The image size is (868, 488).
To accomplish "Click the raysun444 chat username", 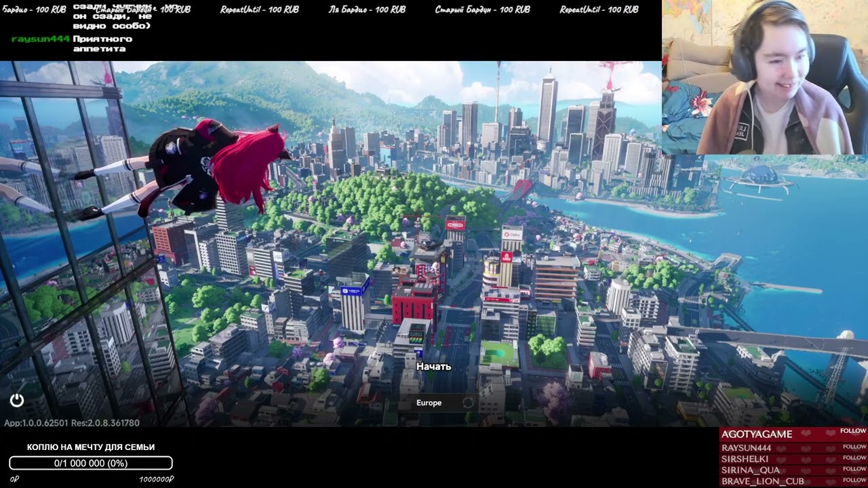I will click(41, 39).
